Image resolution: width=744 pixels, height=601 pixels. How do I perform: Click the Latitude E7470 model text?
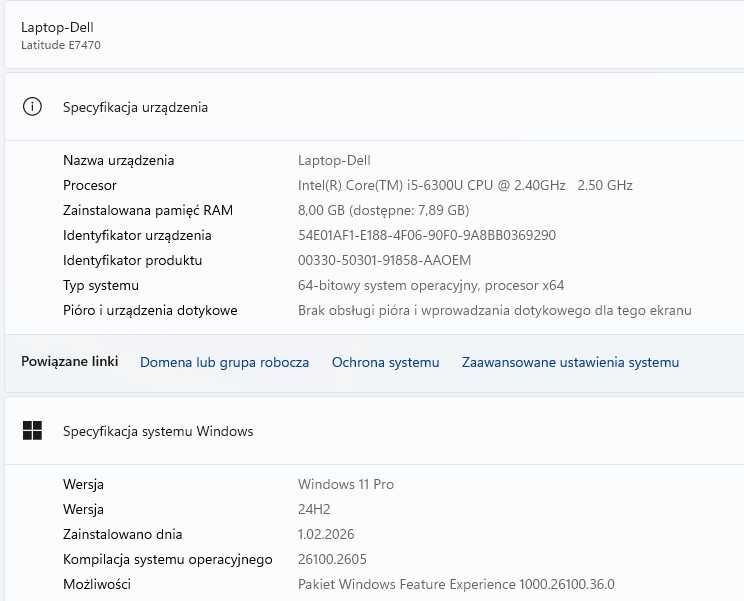(61, 45)
